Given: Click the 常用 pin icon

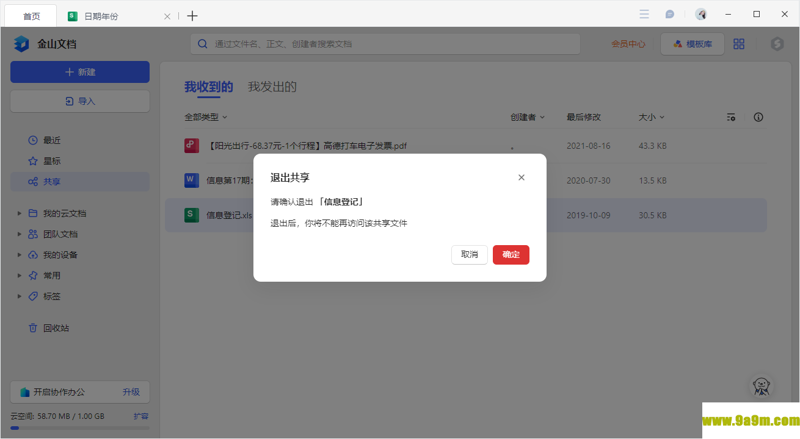Looking at the screenshot, I should pos(33,276).
